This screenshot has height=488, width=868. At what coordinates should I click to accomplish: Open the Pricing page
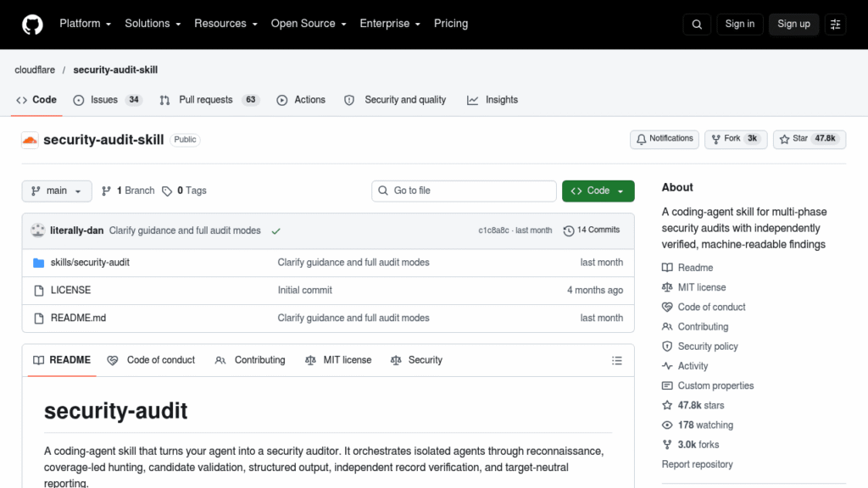(451, 24)
